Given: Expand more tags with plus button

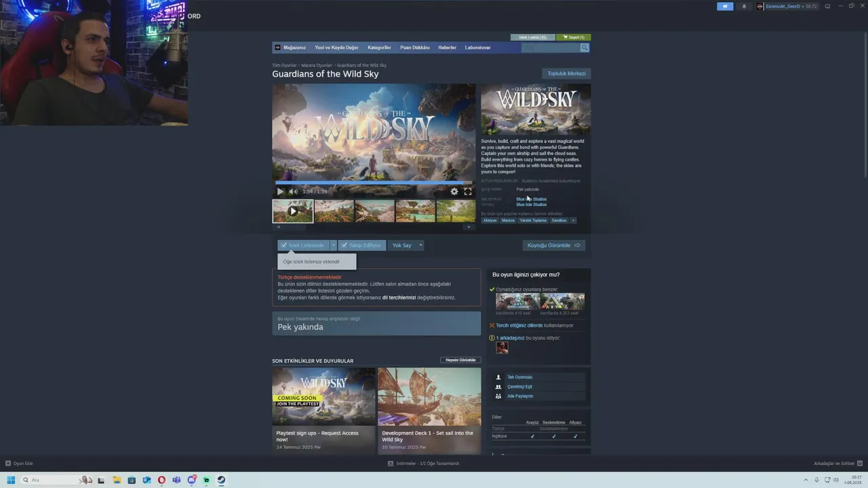Looking at the screenshot, I should [573, 220].
